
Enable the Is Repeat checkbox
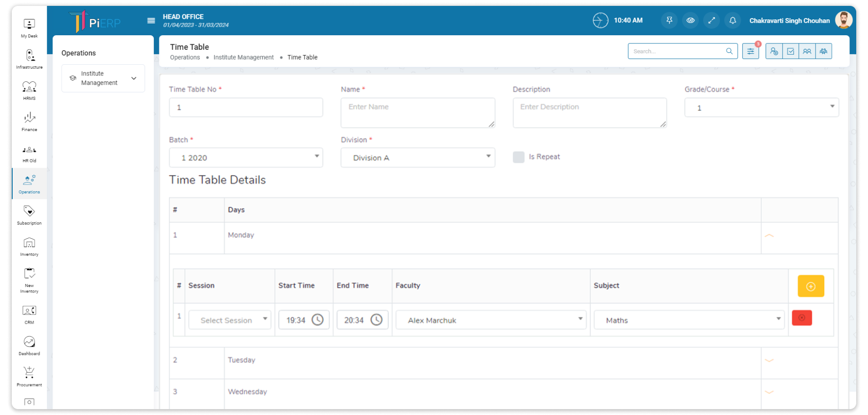[519, 157]
